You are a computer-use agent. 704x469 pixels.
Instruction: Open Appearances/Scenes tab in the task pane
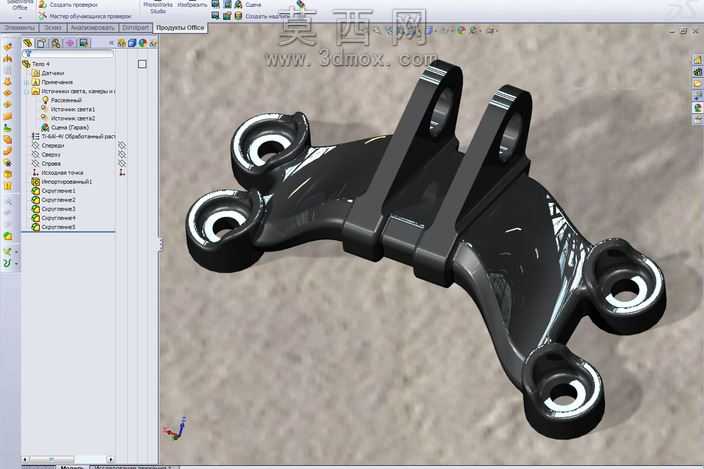pos(697,108)
